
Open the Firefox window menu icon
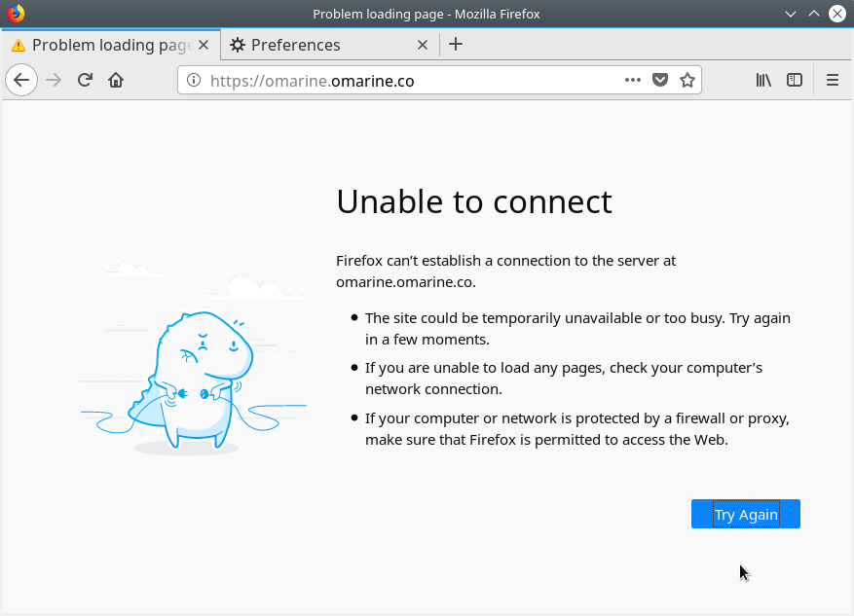(x=15, y=14)
